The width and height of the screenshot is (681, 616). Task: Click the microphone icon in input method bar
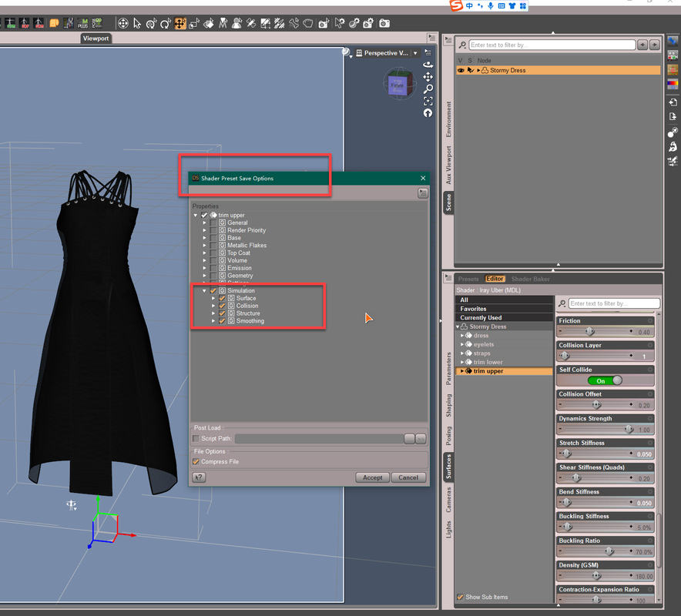(x=491, y=5)
